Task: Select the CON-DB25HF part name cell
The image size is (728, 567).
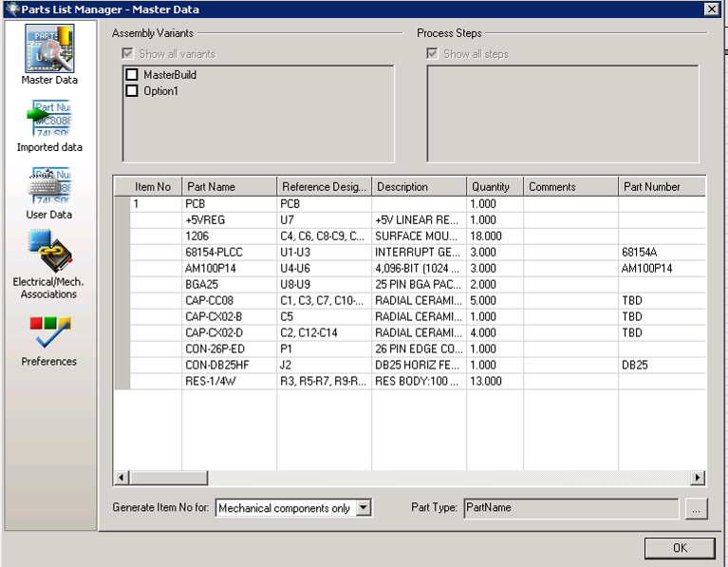Action: pos(230,365)
